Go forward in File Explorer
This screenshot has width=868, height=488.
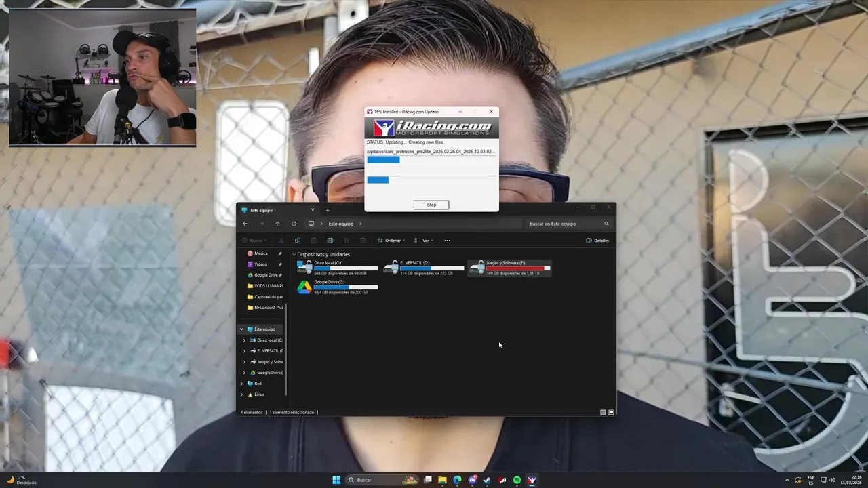261,224
